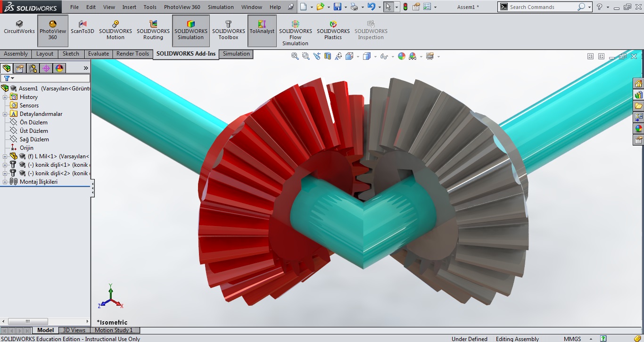Open the Section View tool
The height and width of the screenshot is (342, 644).
pyautogui.click(x=328, y=56)
